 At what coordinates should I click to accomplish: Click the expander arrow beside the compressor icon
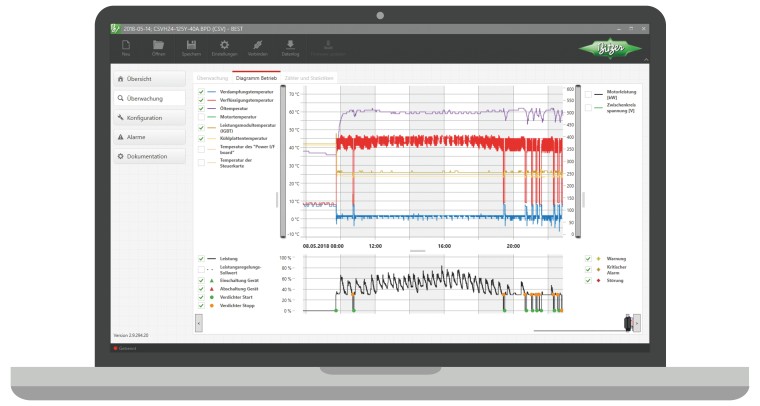click(x=638, y=322)
